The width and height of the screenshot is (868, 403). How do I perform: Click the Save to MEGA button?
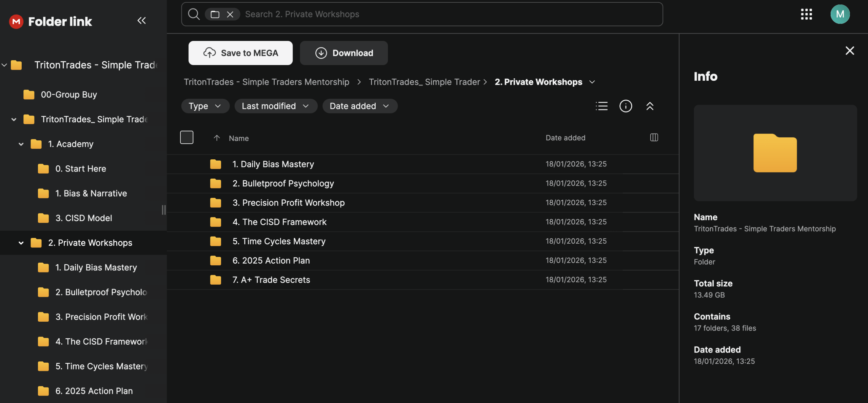click(x=240, y=53)
